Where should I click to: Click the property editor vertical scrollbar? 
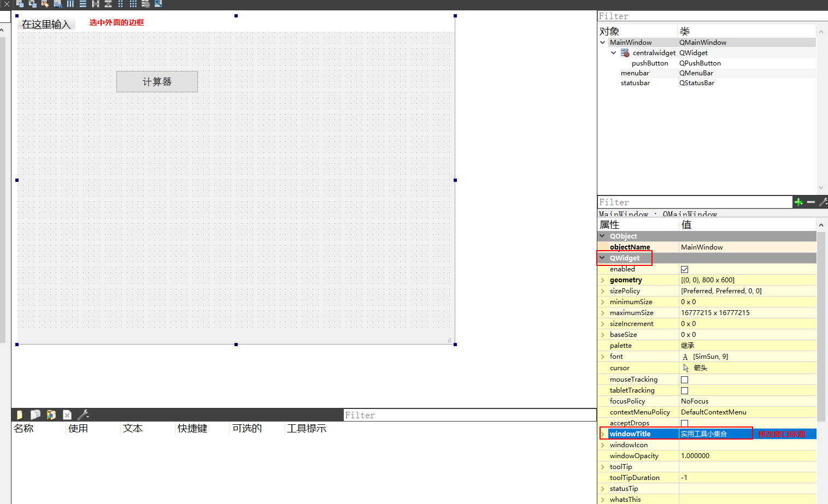pos(821,328)
